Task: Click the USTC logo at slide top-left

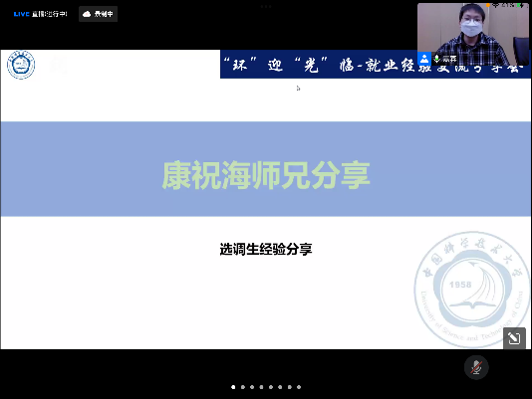Action: coord(21,65)
